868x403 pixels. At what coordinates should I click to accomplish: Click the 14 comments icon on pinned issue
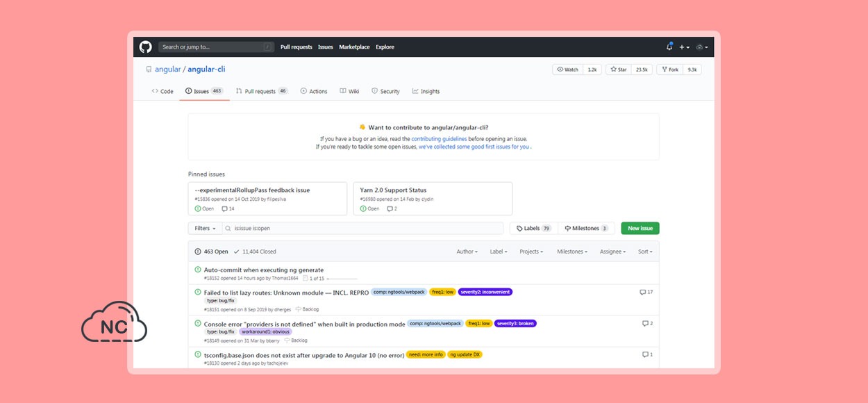(228, 209)
